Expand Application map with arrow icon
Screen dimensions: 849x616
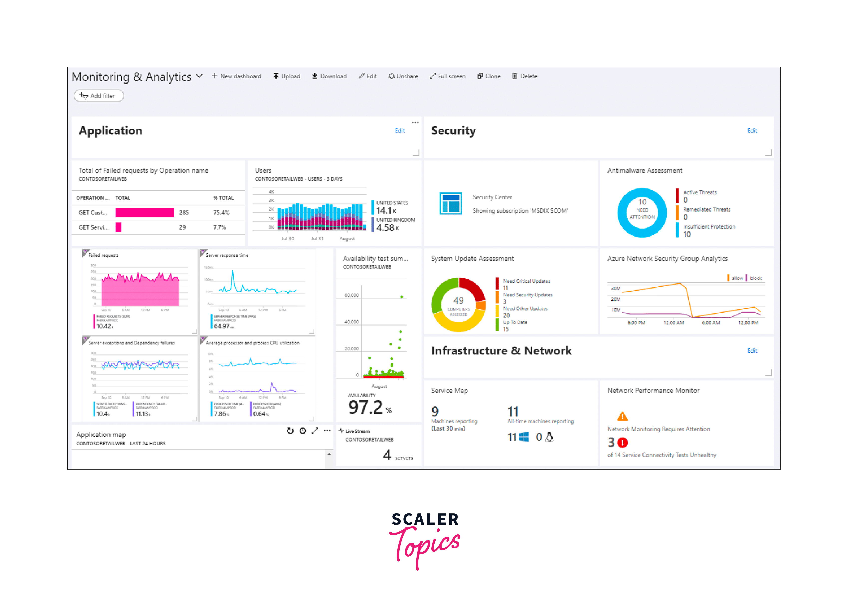pos(315,431)
